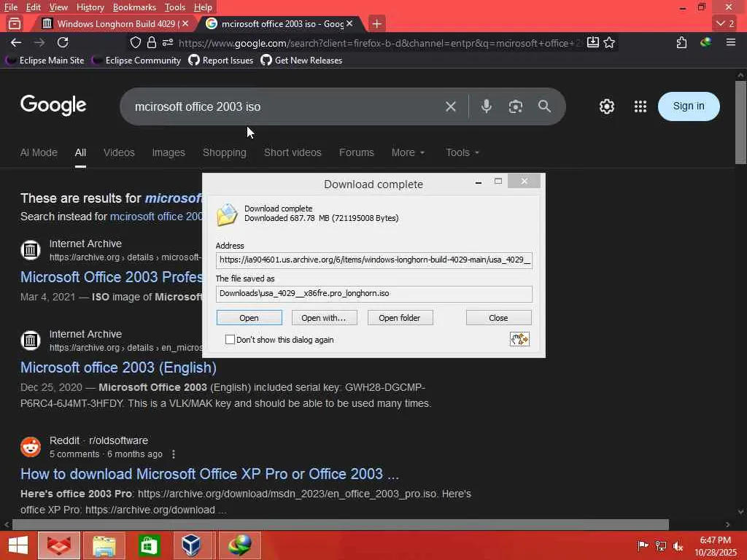
Task: Select the Images search tab
Action: click(x=169, y=152)
